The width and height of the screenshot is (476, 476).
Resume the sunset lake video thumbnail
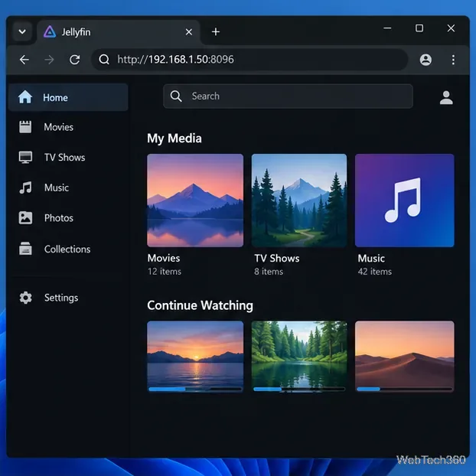coord(195,356)
